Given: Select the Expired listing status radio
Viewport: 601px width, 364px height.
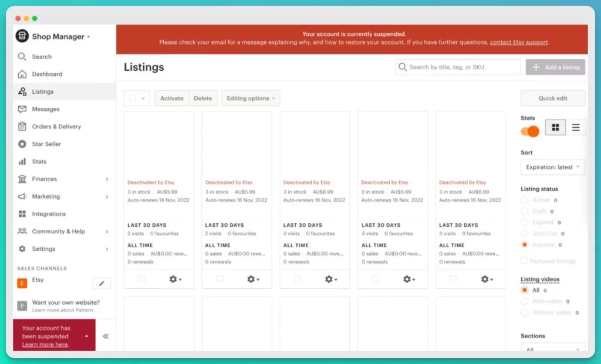Looking at the screenshot, I should pos(525,222).
